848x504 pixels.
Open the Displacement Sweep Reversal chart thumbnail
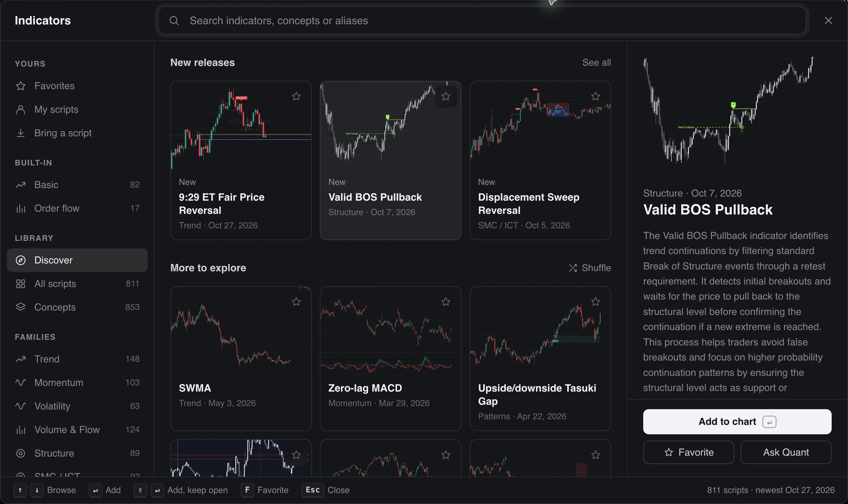540,126
